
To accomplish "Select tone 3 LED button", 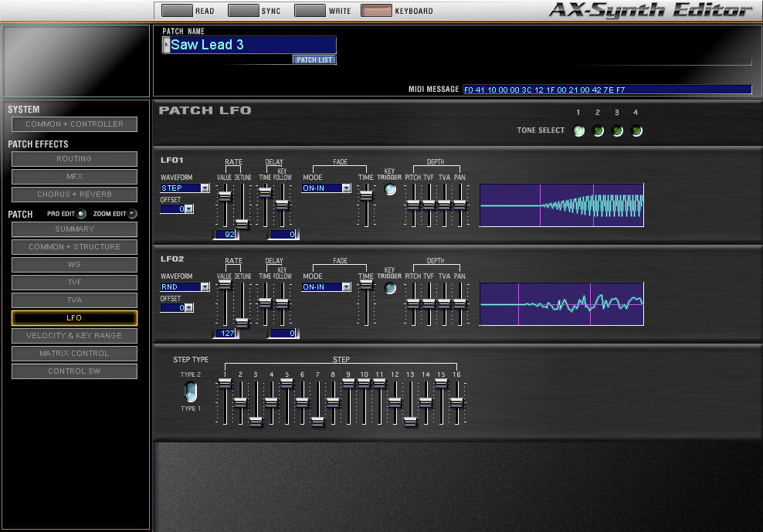I will pos(618,131).
